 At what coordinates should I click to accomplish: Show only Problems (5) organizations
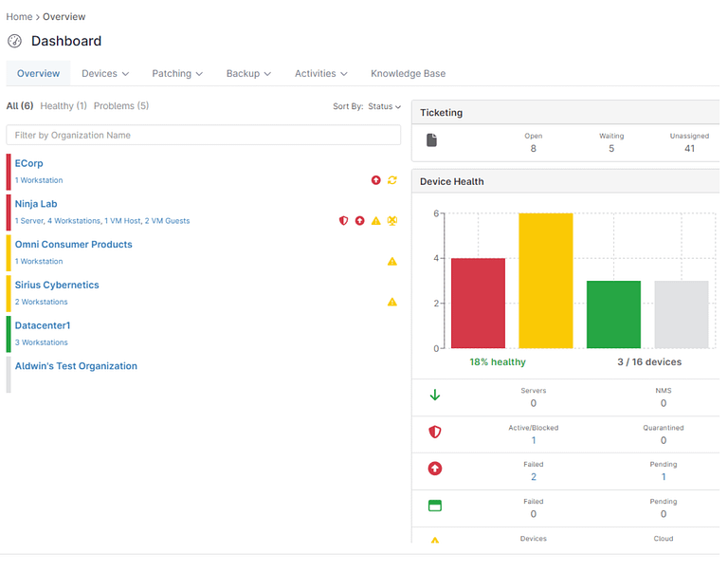(x=120, y=105)
